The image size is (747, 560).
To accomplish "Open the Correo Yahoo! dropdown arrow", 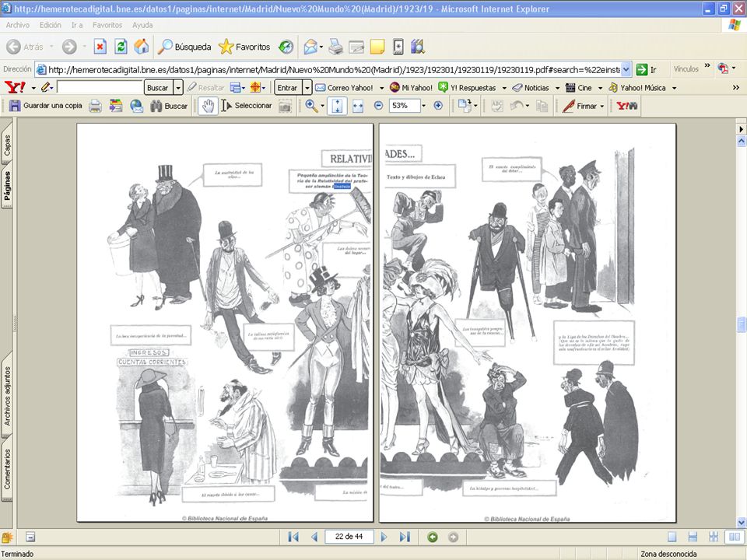I will (381, 88).
